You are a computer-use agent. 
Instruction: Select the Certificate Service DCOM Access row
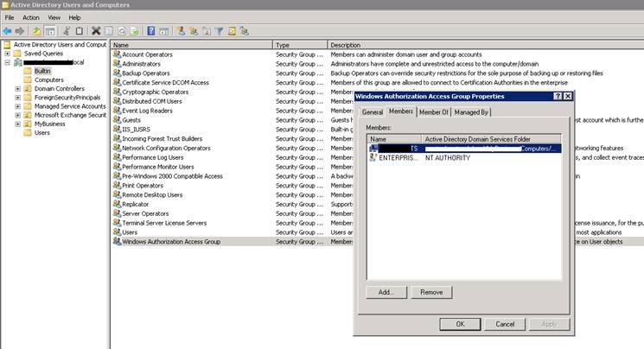coord(165,83)
